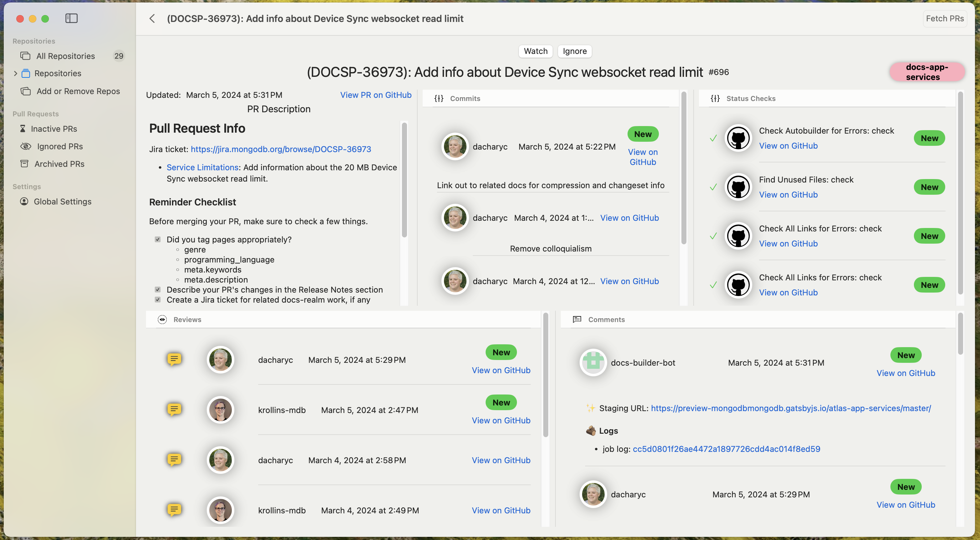Image resolution: width=980 pixels, height=540 pixels.
Task: Open the Service Limitations link
Action: coord(202,167)
